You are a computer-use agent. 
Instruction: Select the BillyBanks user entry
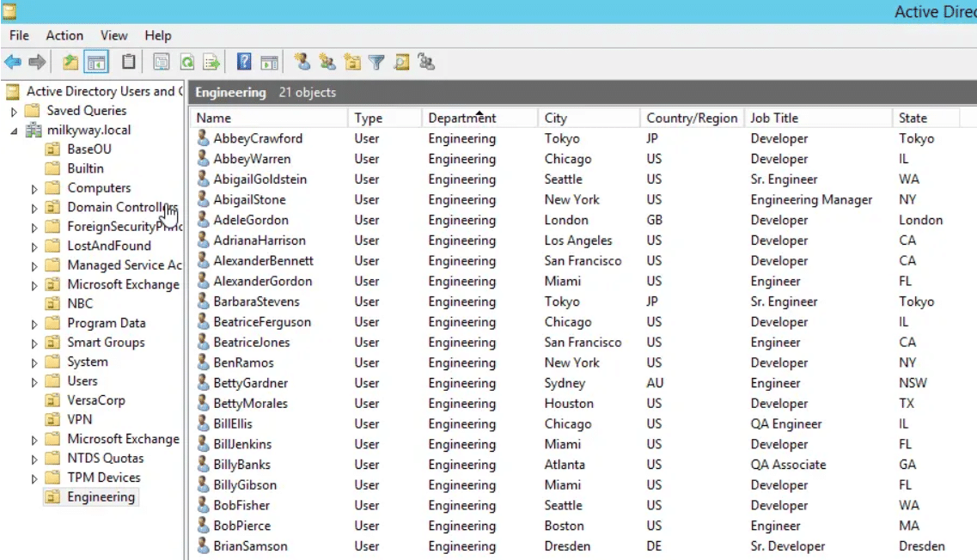pos(241,465)
